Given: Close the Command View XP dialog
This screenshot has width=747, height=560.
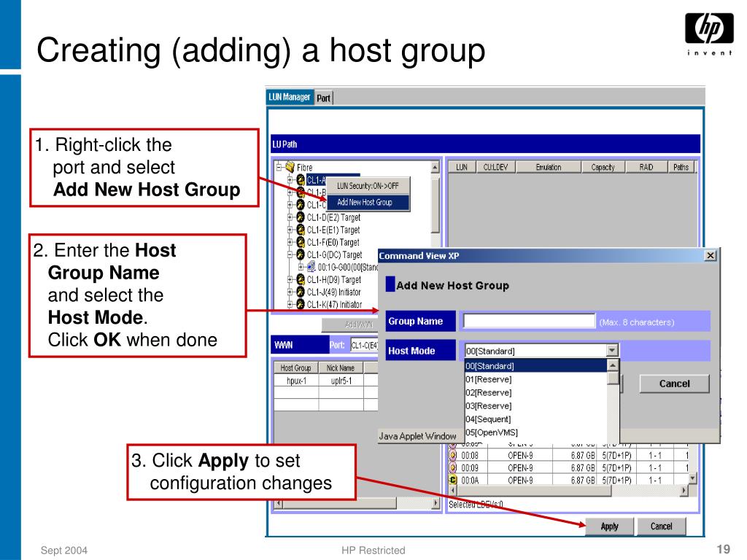Looking at the screenshot, I should click(x=711, y=256).
